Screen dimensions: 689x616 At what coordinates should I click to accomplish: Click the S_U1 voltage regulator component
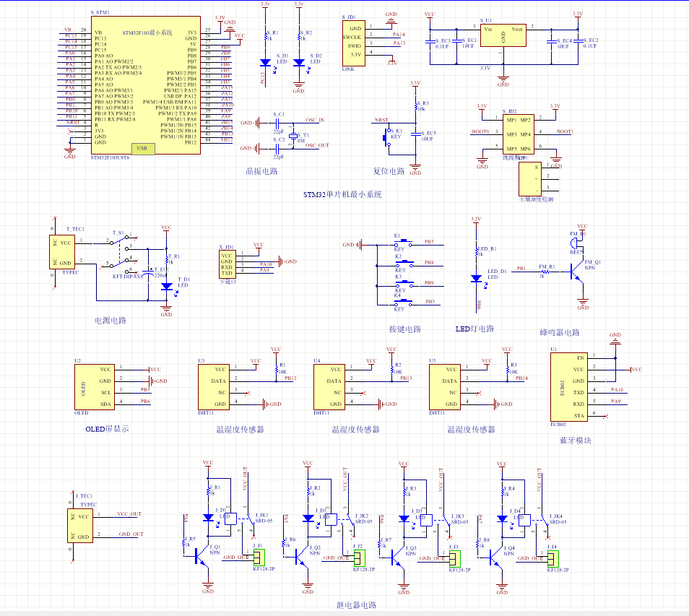click(503, 38)
